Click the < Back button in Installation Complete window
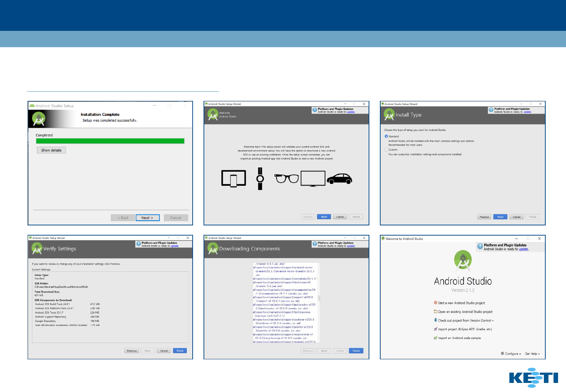566x392 pixels. click(123, 218)
